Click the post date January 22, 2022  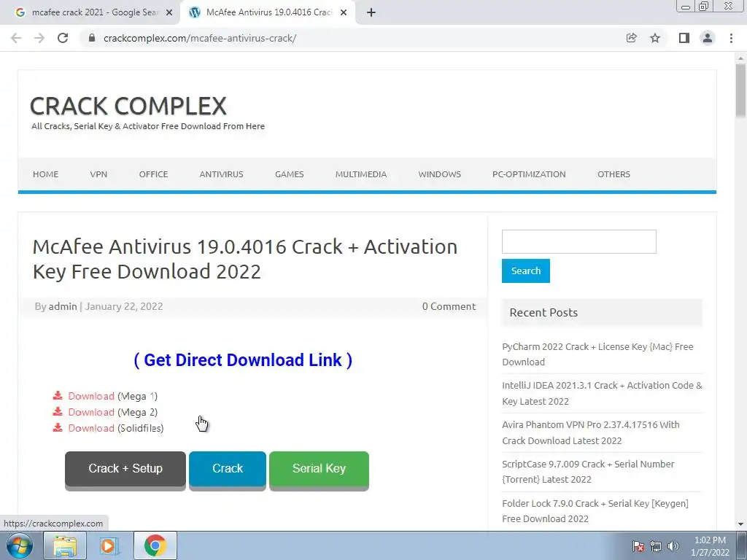tap(124, 306)
